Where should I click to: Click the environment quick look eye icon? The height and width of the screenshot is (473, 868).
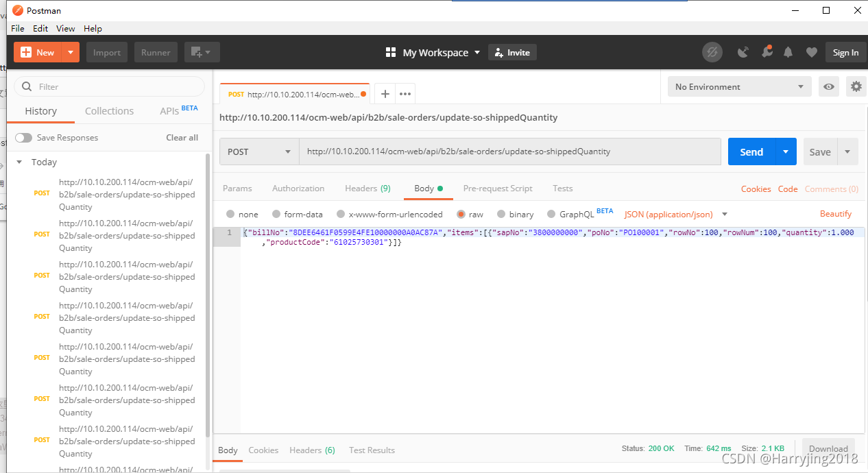click(x=830, y=86)
